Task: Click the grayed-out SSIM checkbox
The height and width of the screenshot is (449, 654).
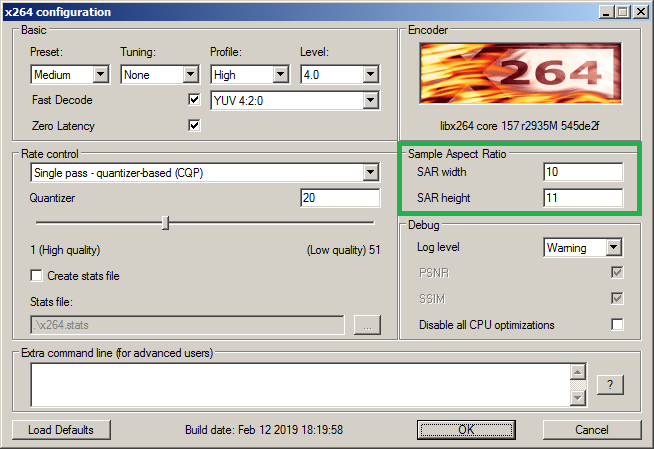Action: click(617, 298)
